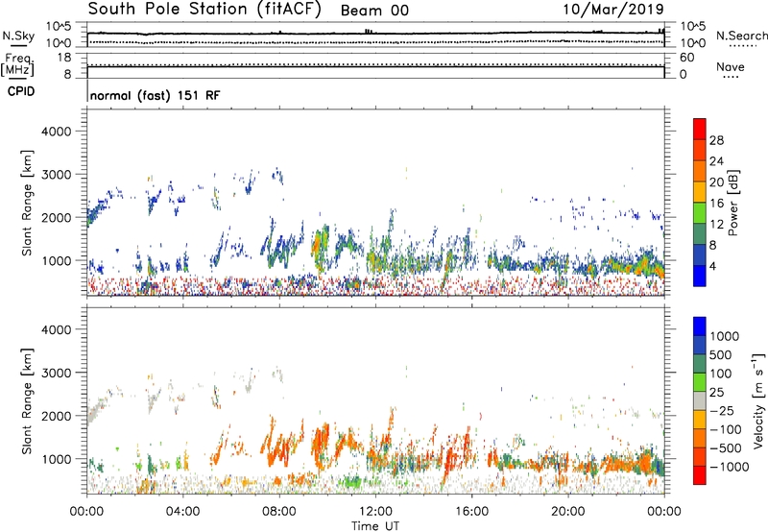The width and height of the screenshot is (768, 532).
Task: Click the date '10/Mar/2019'
Action: pos(613,10)
